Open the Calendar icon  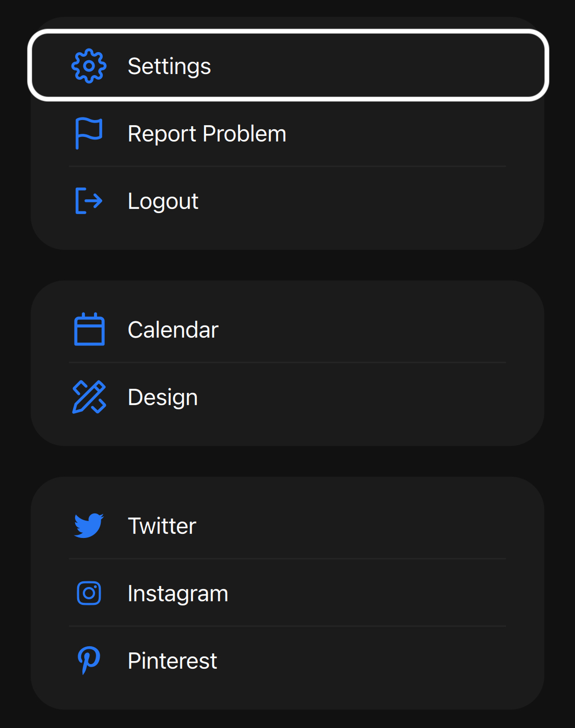pos(89,330)
